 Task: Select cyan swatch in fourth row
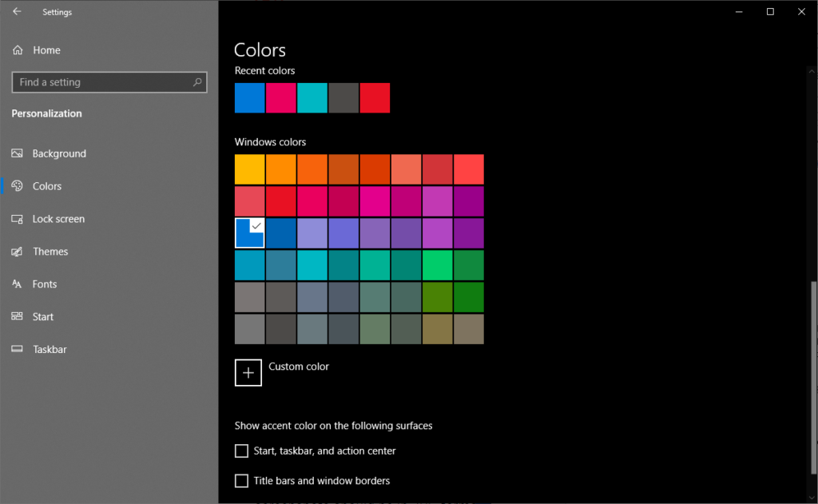[312, 265]
